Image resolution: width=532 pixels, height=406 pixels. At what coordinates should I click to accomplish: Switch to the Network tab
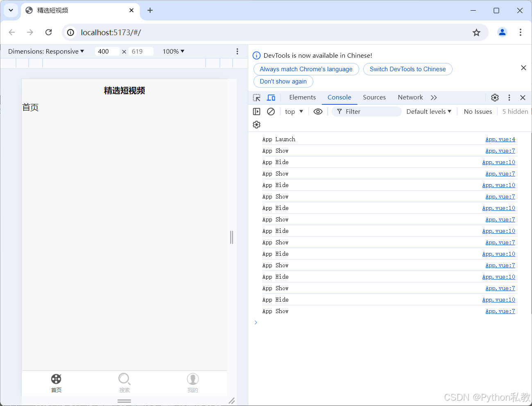pyautogui.click(x=410, y=97)
